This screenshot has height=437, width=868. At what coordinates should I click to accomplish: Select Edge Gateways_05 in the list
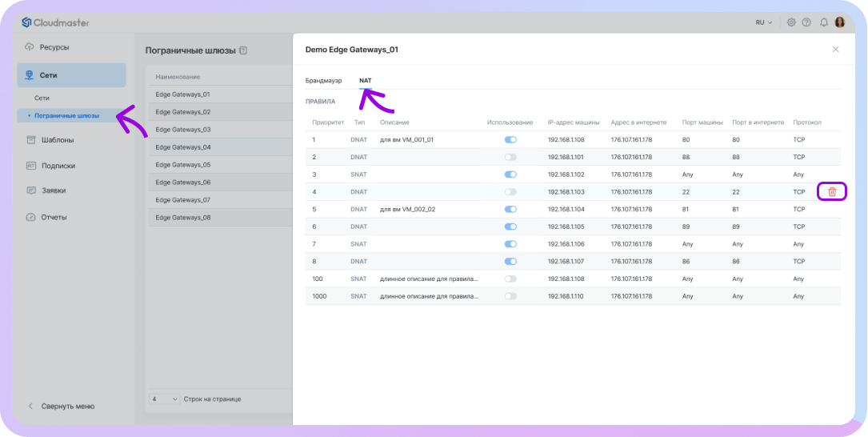click(x=183, y=165)
